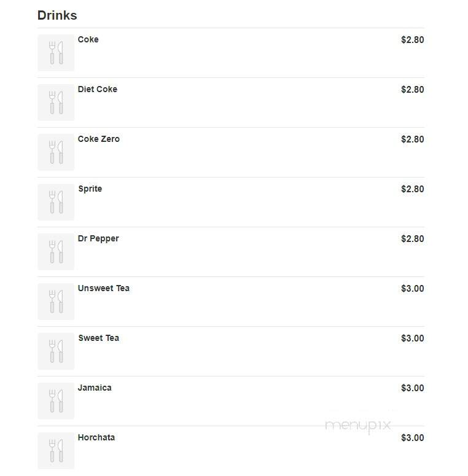The height and width of the screenshot is (476, 468).
Task: Click the Sprite drink name
Action: [90, 189]
